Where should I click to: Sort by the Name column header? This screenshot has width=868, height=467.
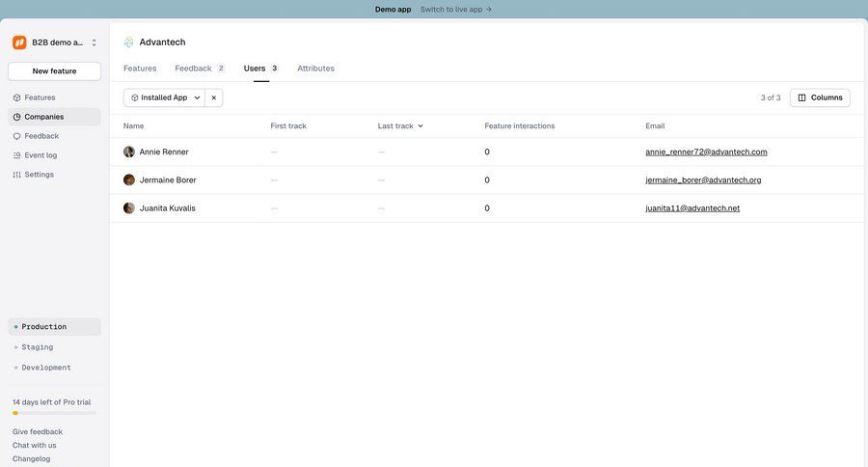tap(133, 125)
